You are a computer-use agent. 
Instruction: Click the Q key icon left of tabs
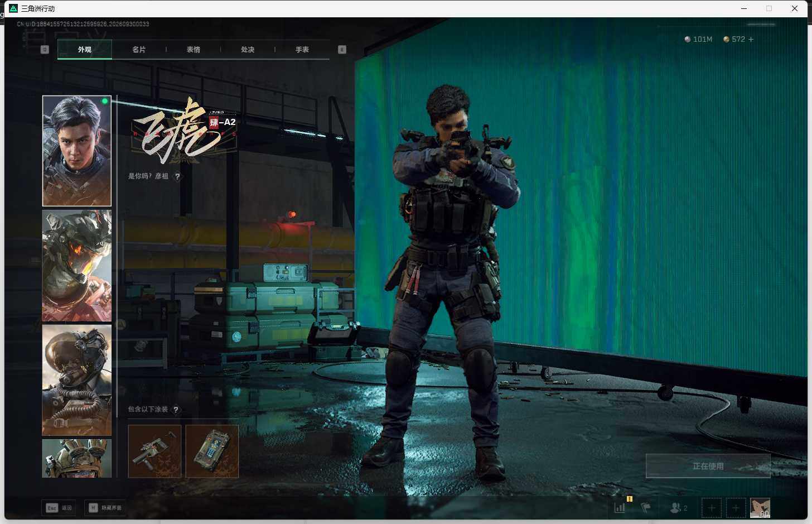coord(45,50)
